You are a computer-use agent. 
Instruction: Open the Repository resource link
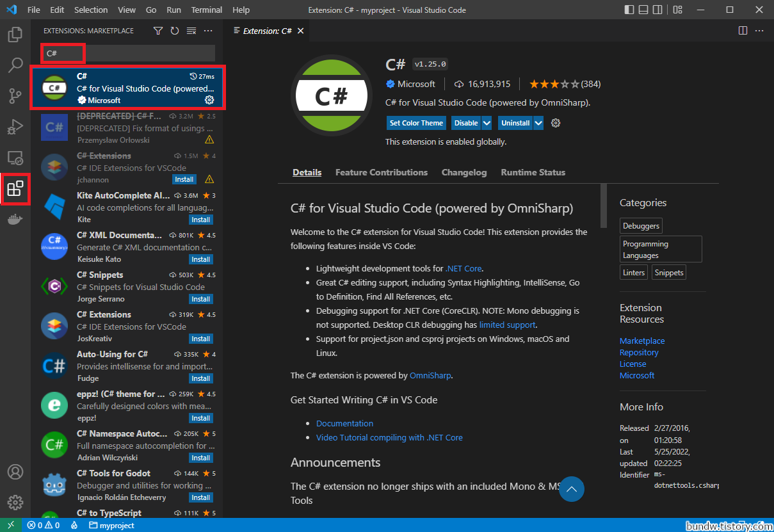tap(639, 352)
